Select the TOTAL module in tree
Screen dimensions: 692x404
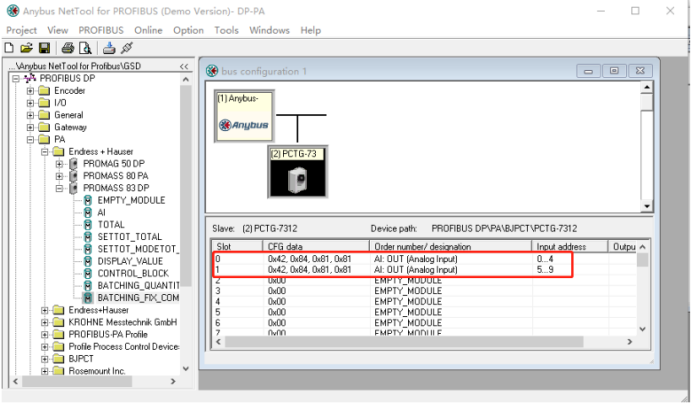click(x=111, y=225)
